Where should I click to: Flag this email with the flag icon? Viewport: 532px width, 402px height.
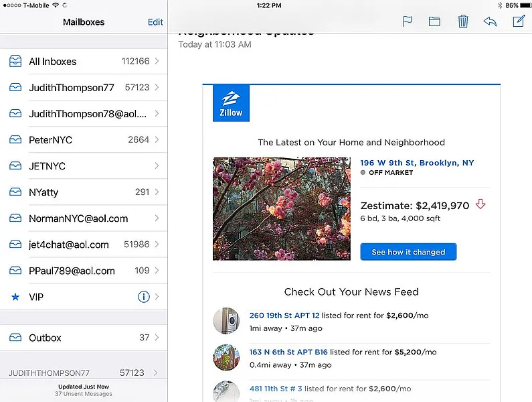point(407,22)
